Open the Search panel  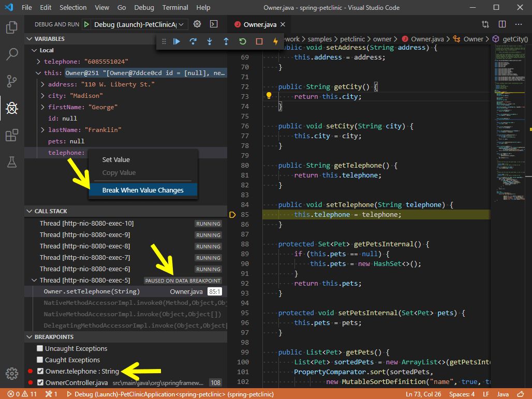[x=12, y=54]
